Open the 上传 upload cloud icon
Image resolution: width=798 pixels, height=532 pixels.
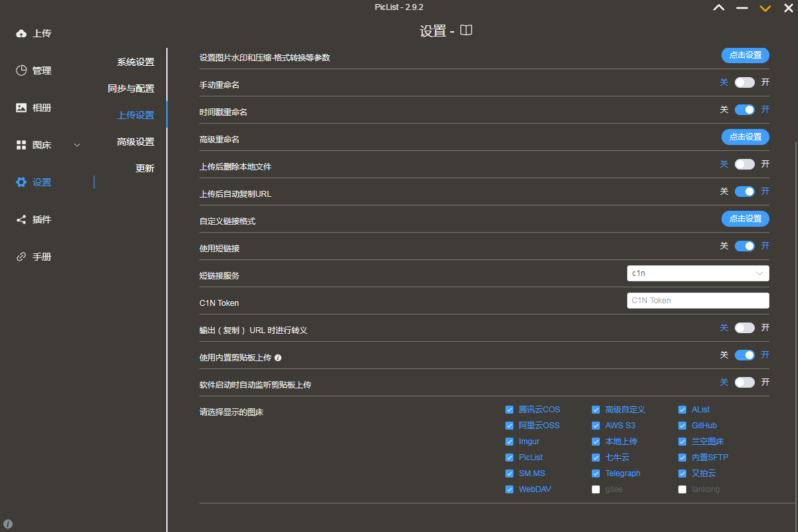coord(21,33)
